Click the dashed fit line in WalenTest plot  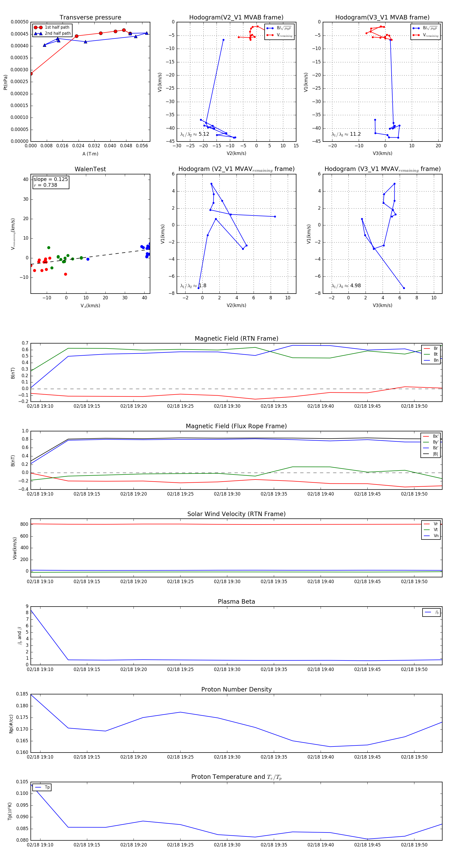point(90,257)
